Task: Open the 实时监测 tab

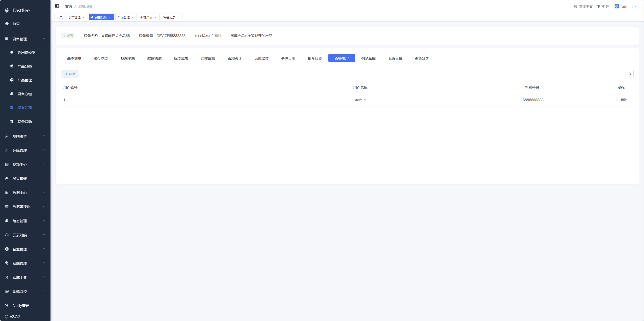Action: 208,58
